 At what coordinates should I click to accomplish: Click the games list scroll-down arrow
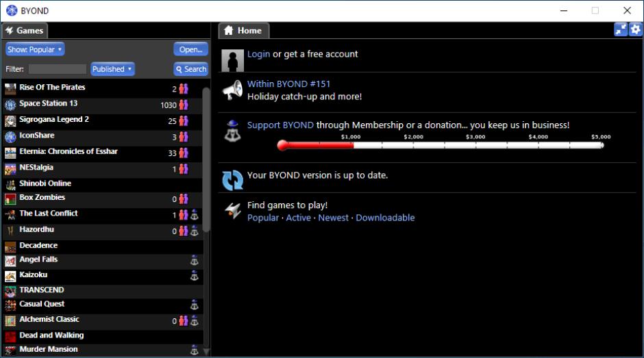[206, 352]
